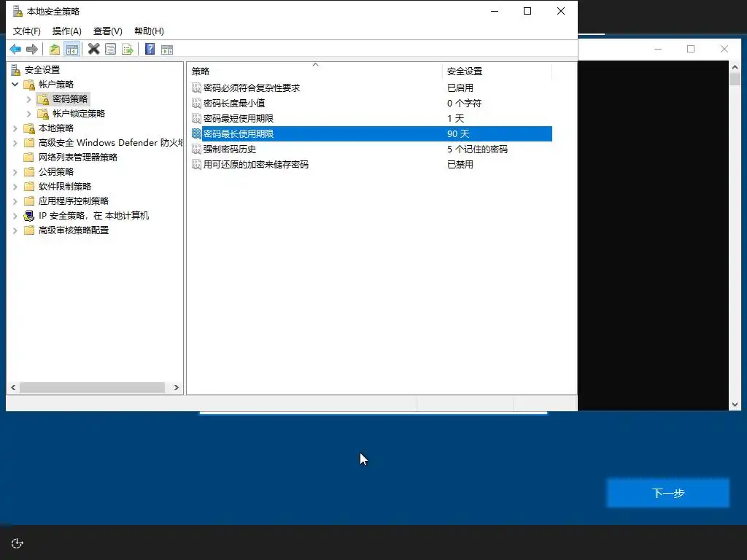Expand the 帐户锁定策略 tree node arrow

tap(28, 114)
